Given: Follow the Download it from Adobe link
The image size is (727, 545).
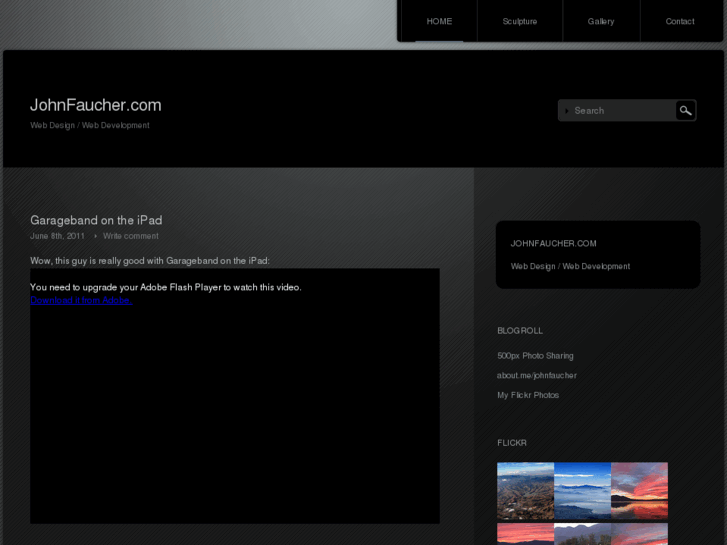Looking at the screenshot, I should coord(81,301).
